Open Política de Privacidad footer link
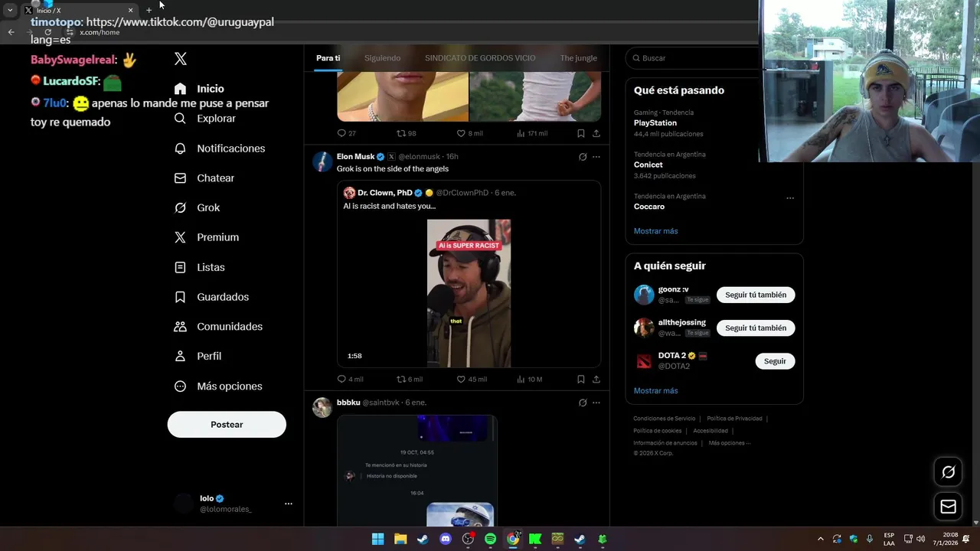This screenshot has width=980, height=551. coord(734,419)
